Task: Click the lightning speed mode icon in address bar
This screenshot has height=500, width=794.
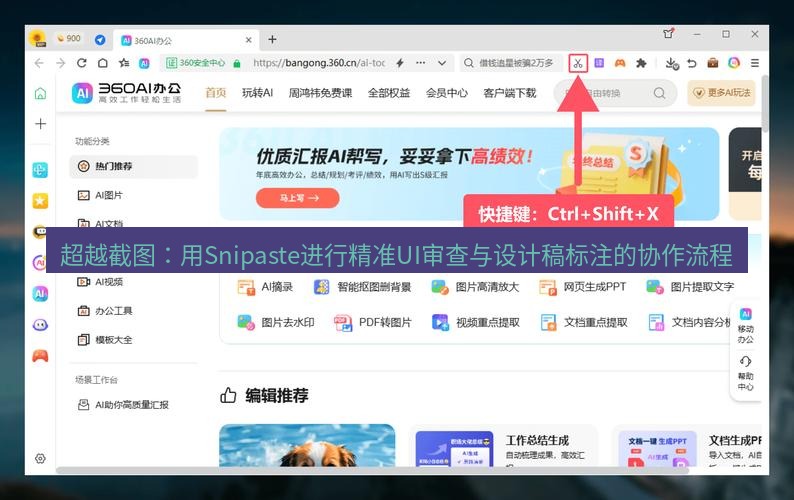Action: pyautogui.click(x=400, y=63)
